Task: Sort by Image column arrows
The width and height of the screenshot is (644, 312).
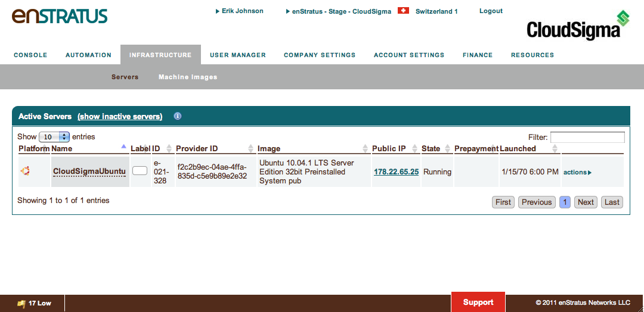Action: (366, 148)
